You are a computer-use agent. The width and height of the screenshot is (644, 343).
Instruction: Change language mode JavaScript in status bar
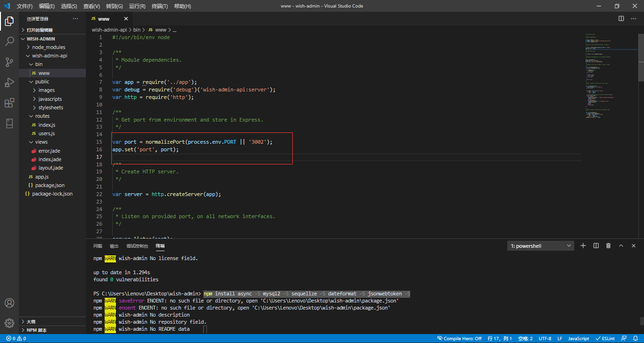(578, 339)
